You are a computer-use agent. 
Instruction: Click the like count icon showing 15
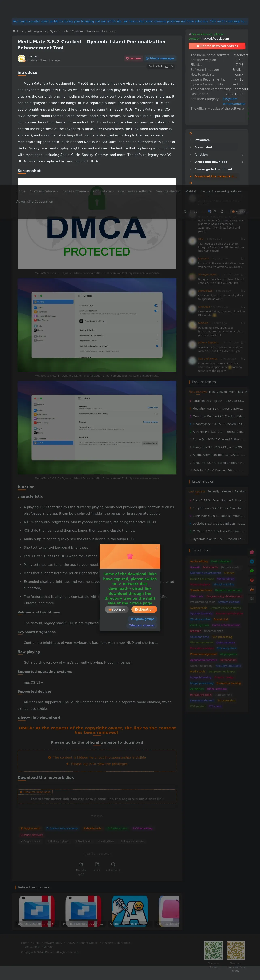pos(169,66)
